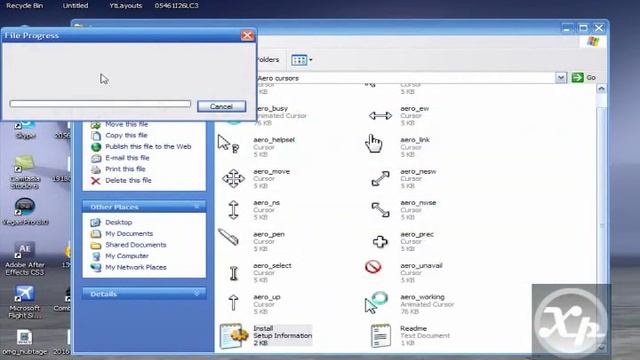This screenshot has width=640, height=360.
Task: Click Delete this file link
Action: click(128, 180)
